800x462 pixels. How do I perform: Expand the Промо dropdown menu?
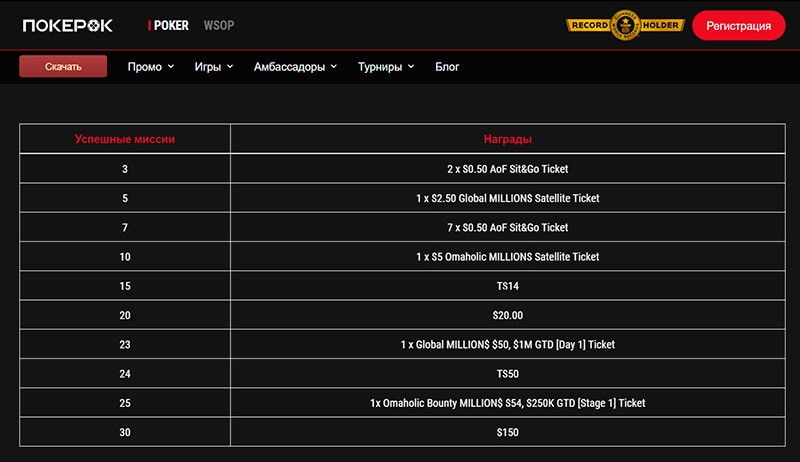pyautogui.click(x=151, y=67)
